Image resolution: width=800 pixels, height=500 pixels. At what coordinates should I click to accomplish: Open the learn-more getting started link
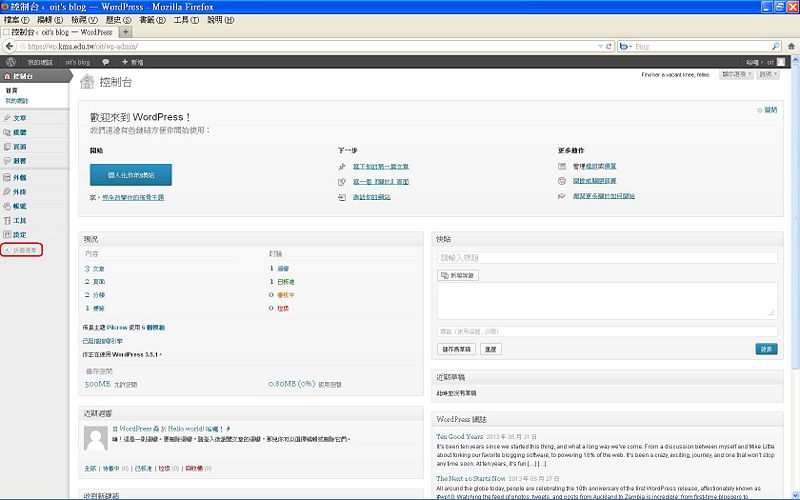pos(604,196)
